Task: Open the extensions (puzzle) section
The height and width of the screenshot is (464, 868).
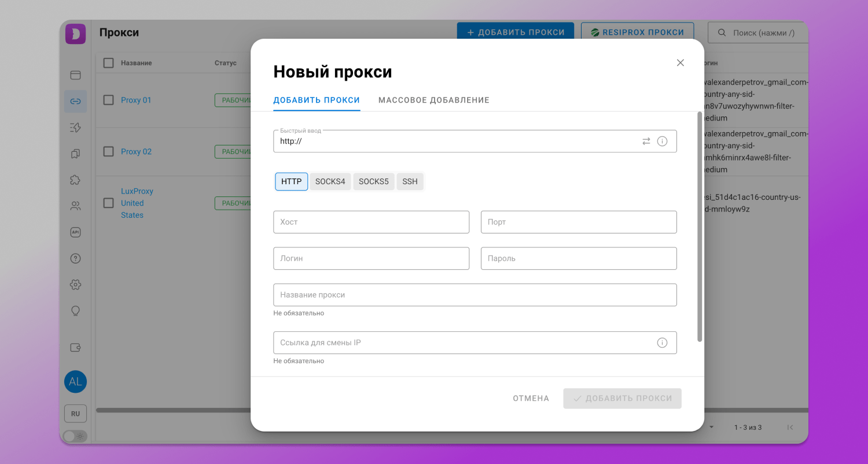Action: pyautogui.click(x=75, y=179)
